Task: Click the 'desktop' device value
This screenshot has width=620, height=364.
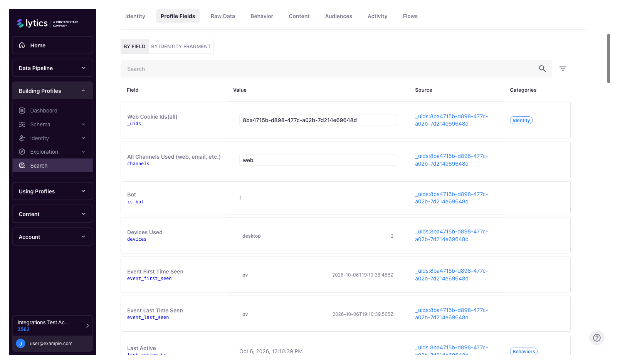Action: tap(252, 236)
